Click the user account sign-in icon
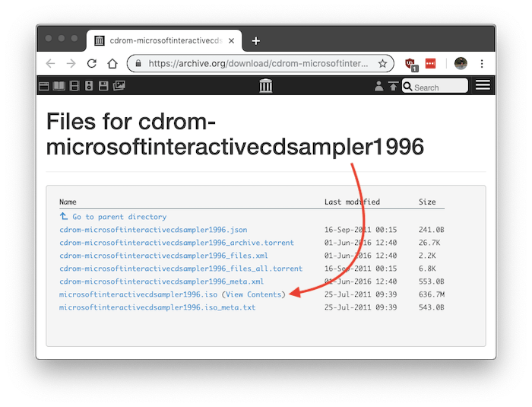The image size is (532, 407). (x=379, y=87)
